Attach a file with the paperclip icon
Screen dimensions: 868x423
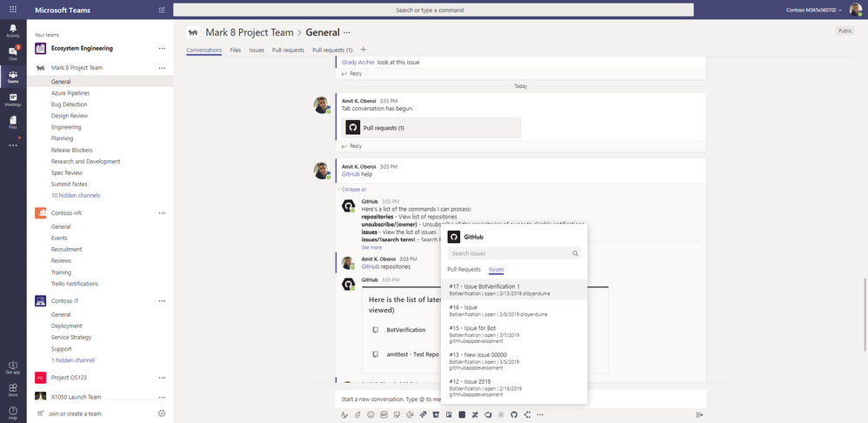tap(357, 414)
